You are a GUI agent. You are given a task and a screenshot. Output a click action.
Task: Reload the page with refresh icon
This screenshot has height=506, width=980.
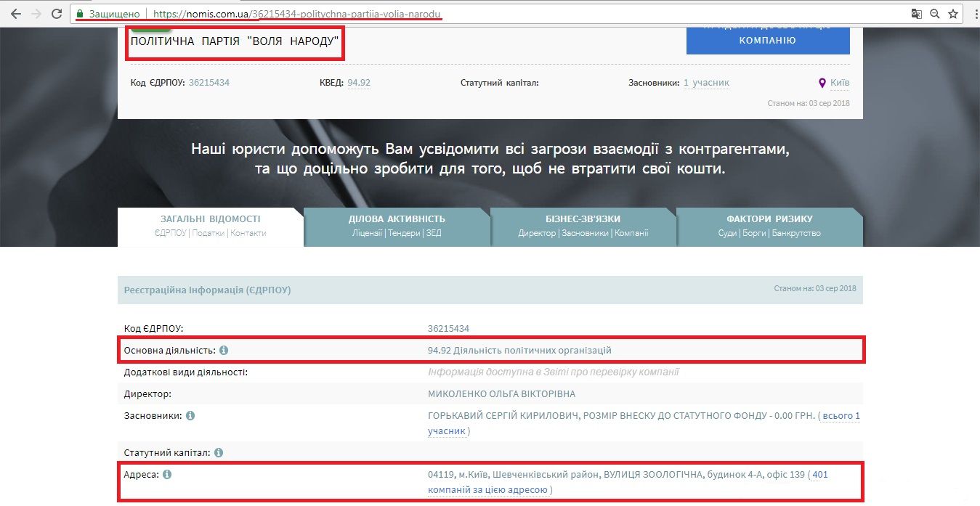[57, 14]
